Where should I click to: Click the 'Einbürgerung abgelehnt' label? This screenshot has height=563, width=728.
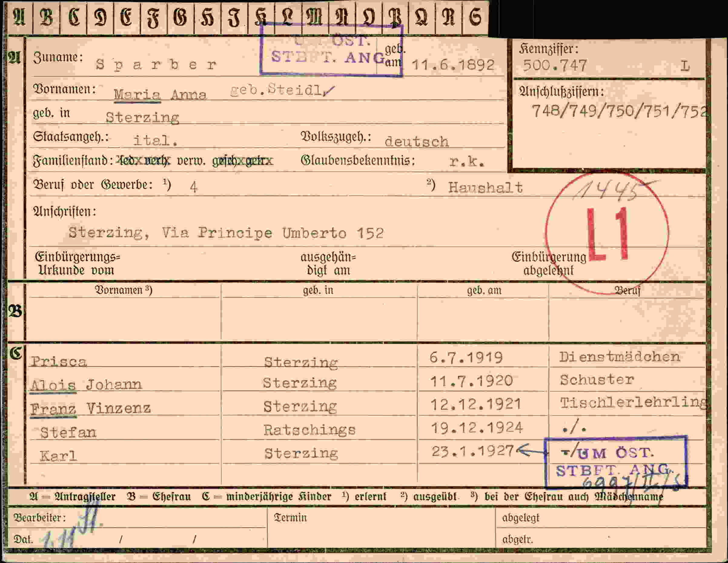549,263
